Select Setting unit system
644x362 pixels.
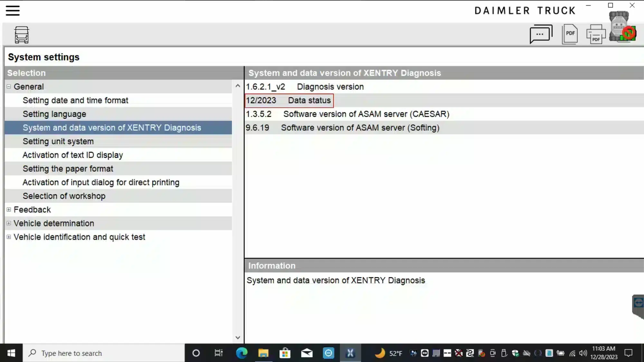pyautogui.click(x=118, y=141)
